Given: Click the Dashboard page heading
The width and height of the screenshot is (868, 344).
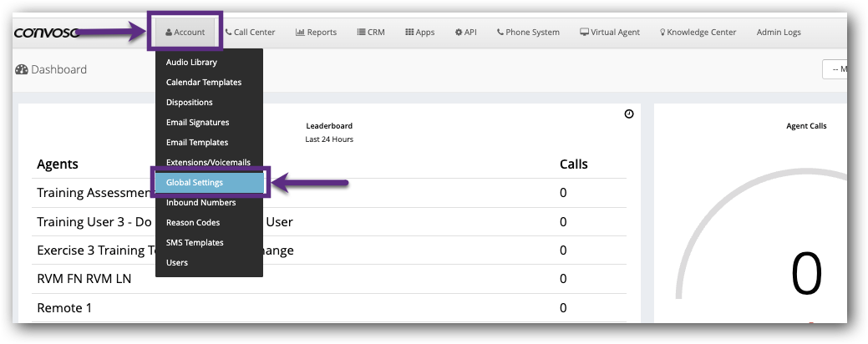Looking at the screenshot, I should click(58, 69).
